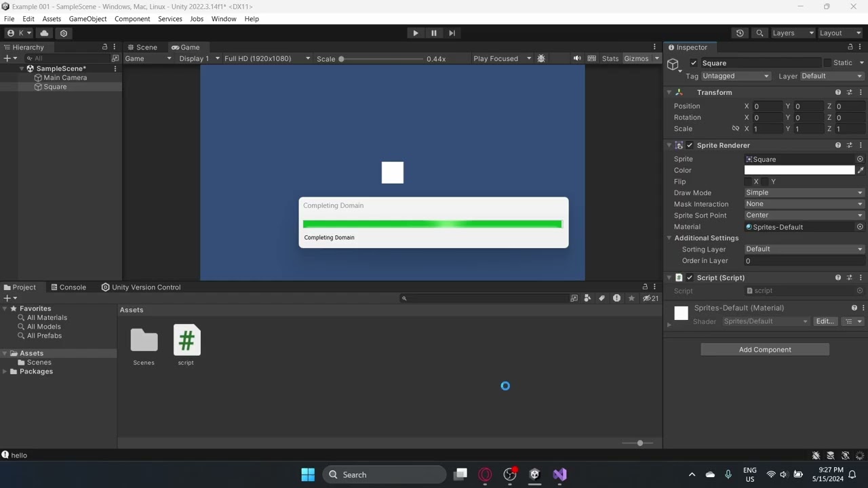The image size is (868, 488).
Task: Collapse the Transform component foldout
Action: (x=669, y=92)
